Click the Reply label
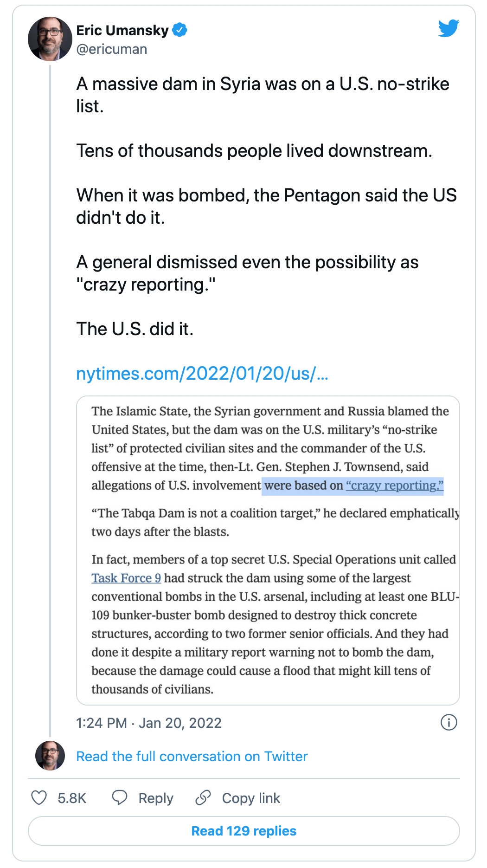 click(156, 798)
